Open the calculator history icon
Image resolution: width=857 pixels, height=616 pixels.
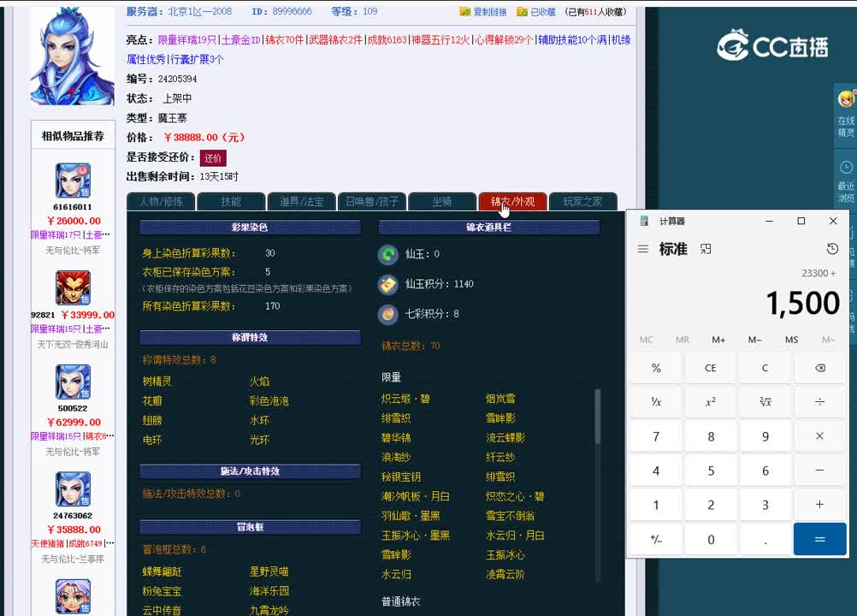(x=832, y=249)
